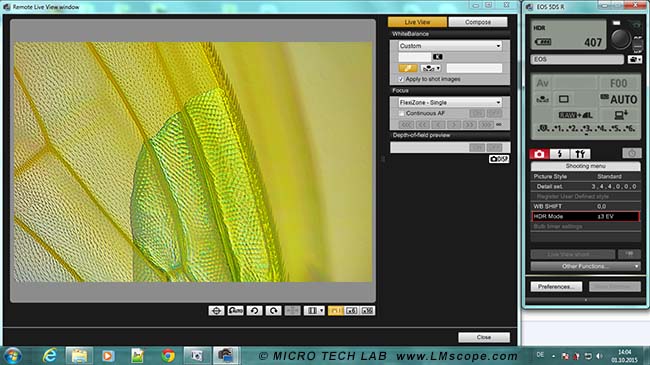
Task: Click the ISO AUTO setting
Action: 619,100
